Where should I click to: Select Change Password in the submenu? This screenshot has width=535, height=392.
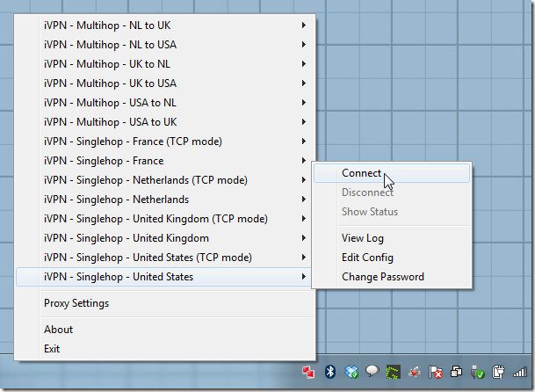[x=392, y=277]
